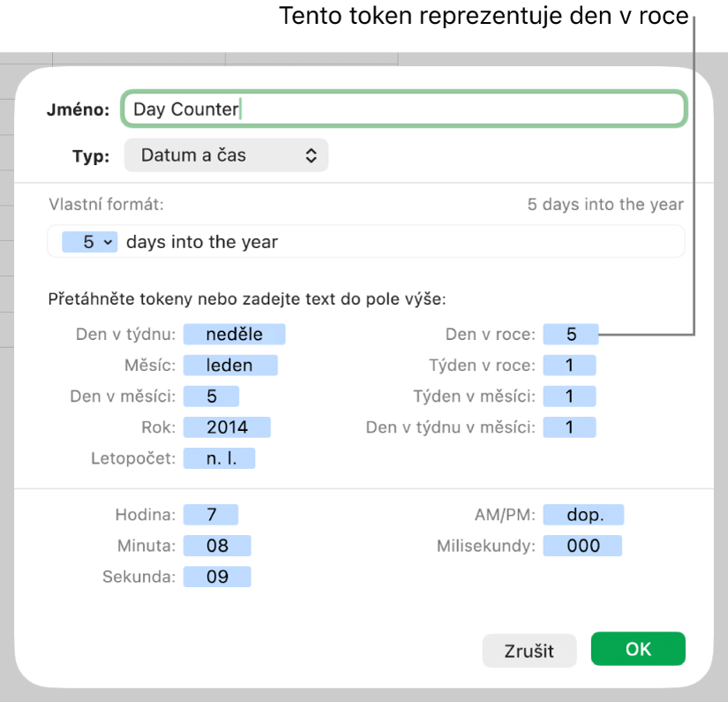Select the Den v týdnu v měsíci token
This screenshot has height=702, width=728.
[x=569, y=427]
